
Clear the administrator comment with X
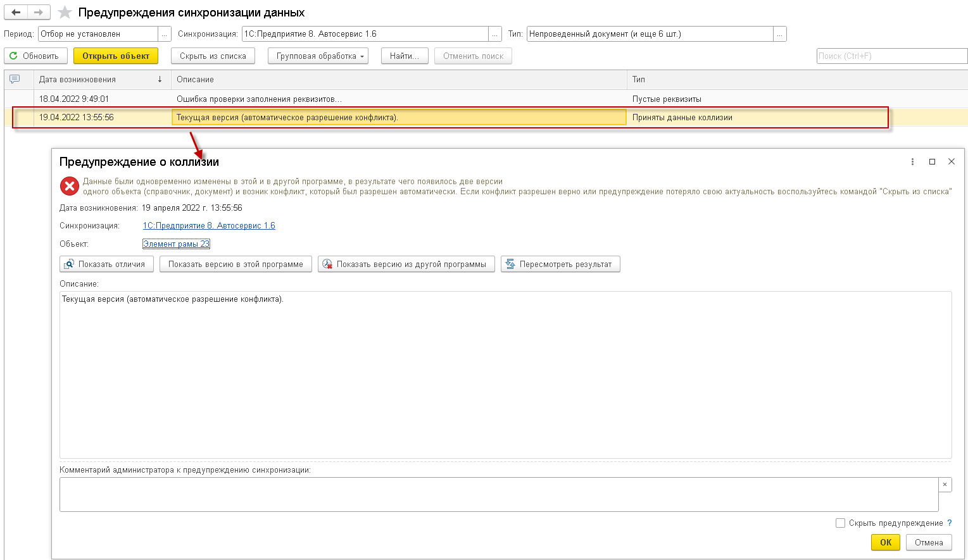click(945, 485)
